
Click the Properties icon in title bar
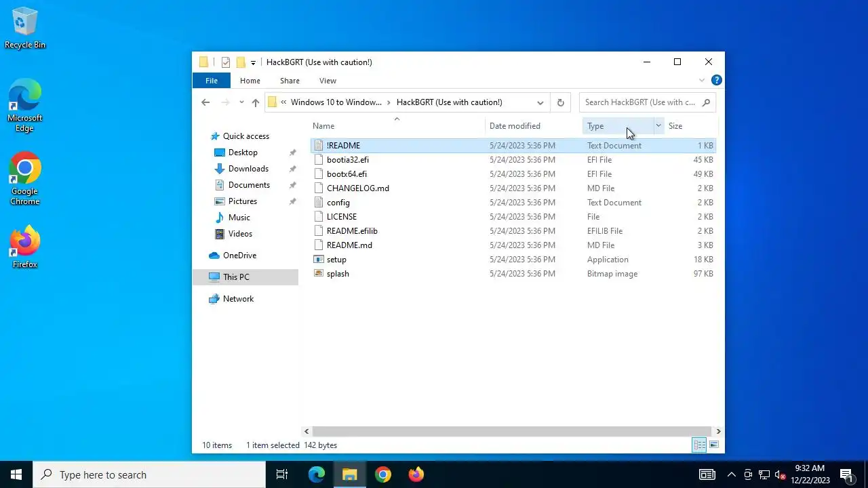pyautogui.click(x=226, y=62)
